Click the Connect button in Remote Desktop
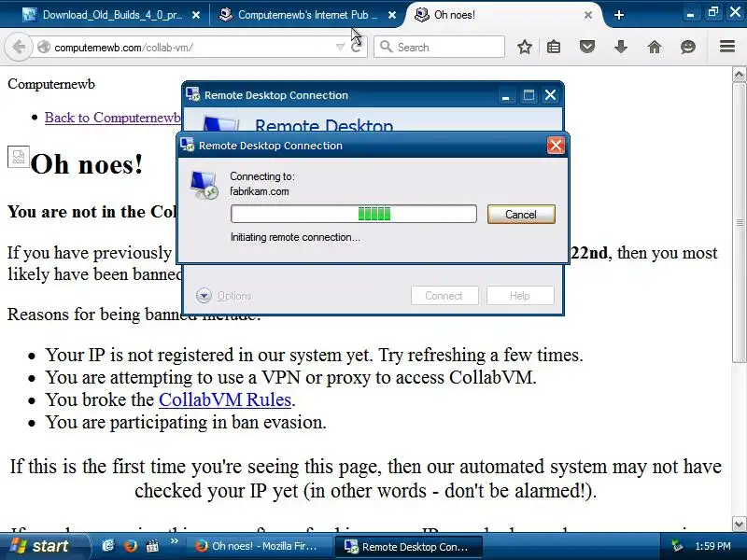 tap(444, 296)
